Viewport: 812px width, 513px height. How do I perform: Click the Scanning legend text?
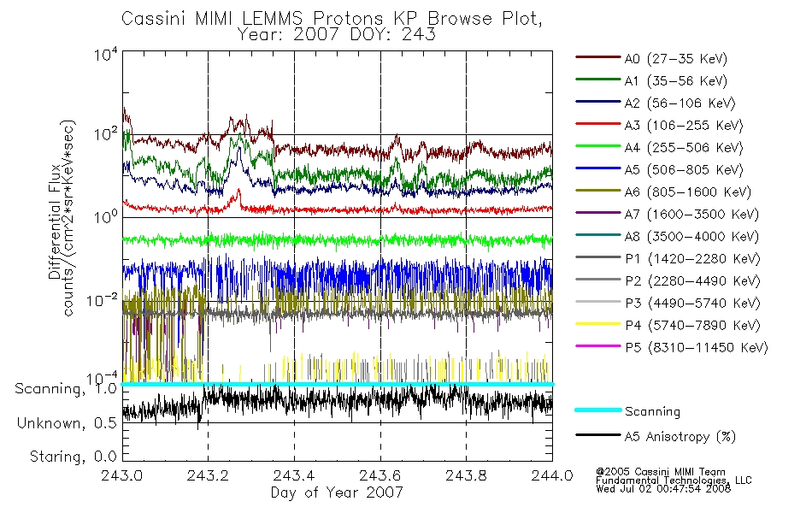click(652, 412)
